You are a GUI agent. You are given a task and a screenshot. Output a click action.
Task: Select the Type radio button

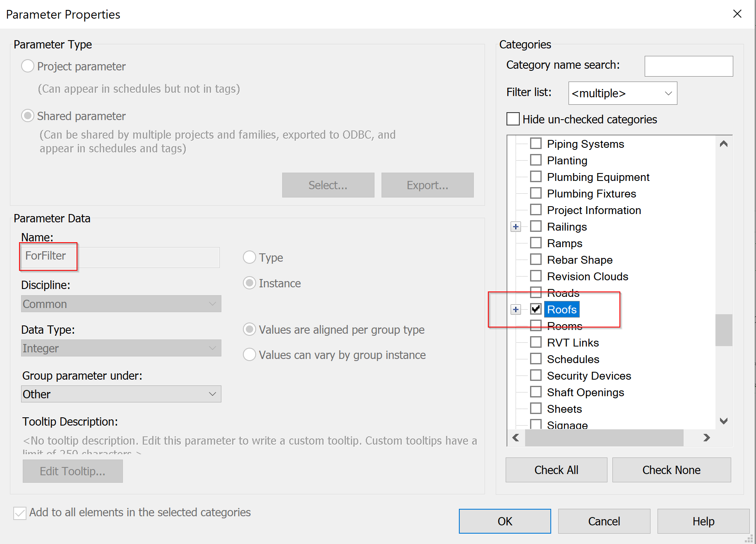coord(249,257)
